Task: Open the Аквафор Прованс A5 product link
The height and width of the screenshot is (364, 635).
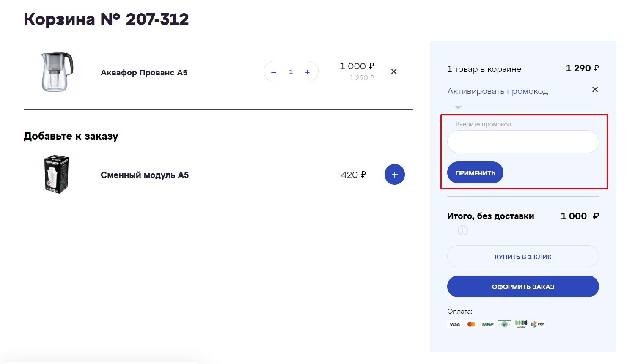Action: click(144, 73)
